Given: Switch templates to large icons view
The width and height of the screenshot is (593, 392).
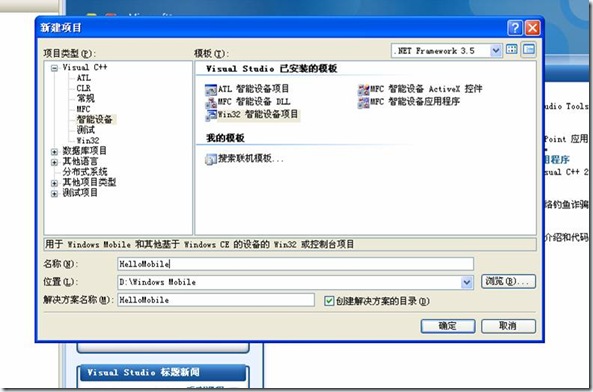Looking at the screenshot, I should coord(512,50).
